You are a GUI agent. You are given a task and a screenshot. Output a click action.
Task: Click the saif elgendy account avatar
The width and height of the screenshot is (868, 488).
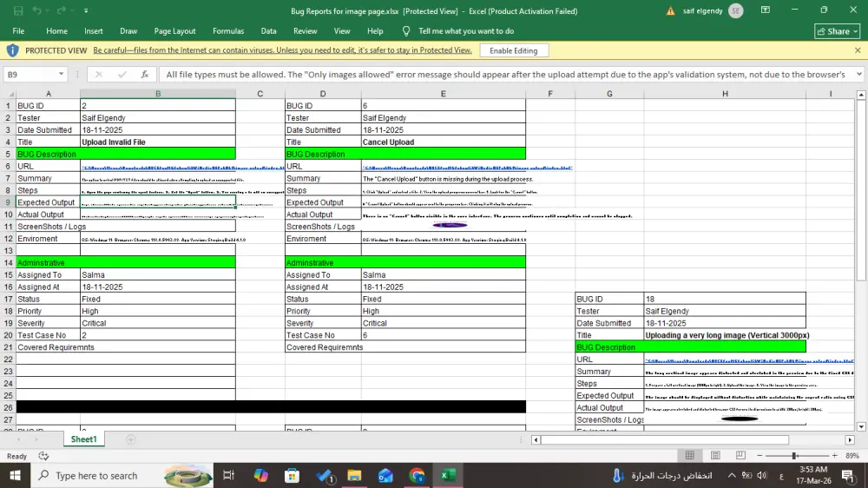[736, 10]
